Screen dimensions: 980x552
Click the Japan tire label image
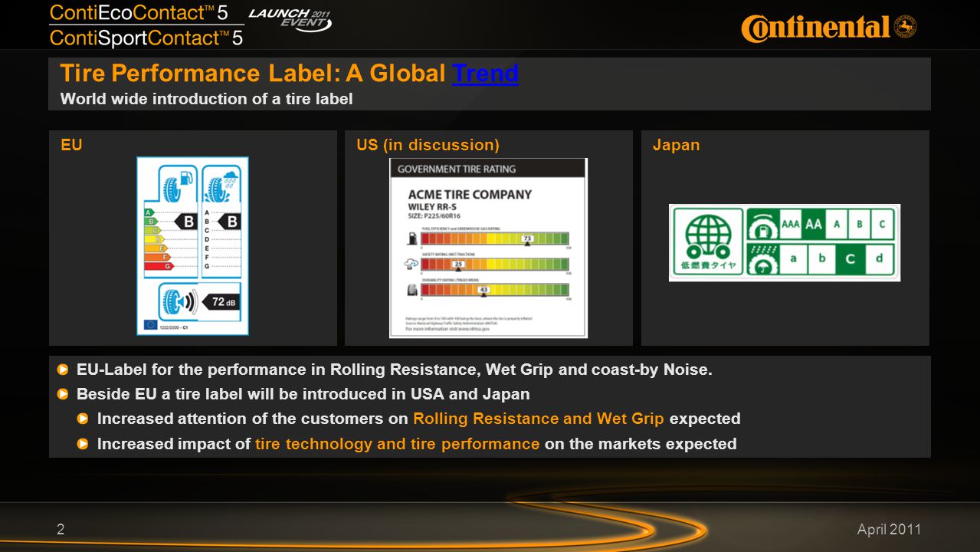pyautogui.click(x=785, y=242)
